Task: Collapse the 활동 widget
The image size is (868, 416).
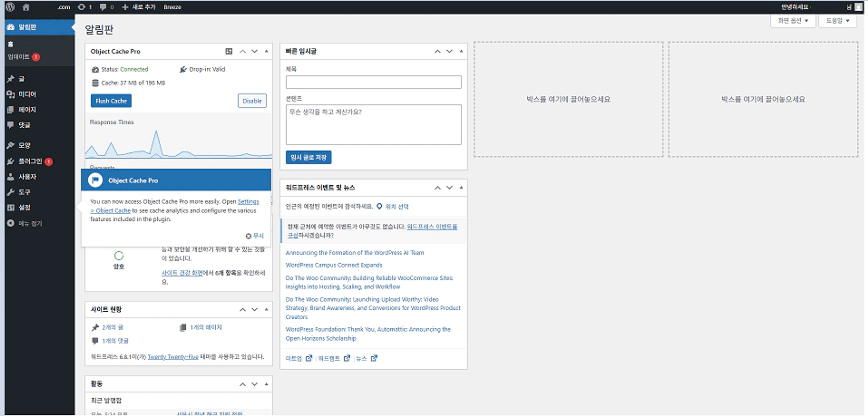Action: [x=266, y=384]
